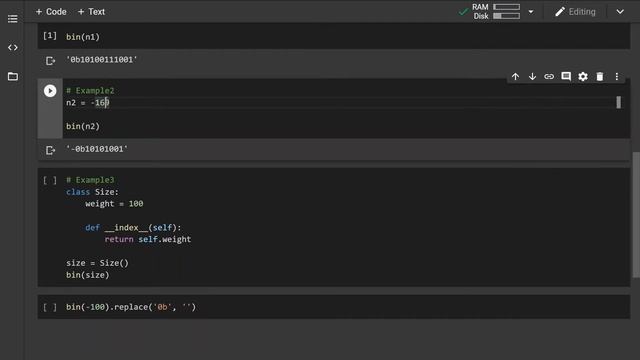640x360 pixels.
Task: Click the '# Example3' comment
Action: coord(90,180)
